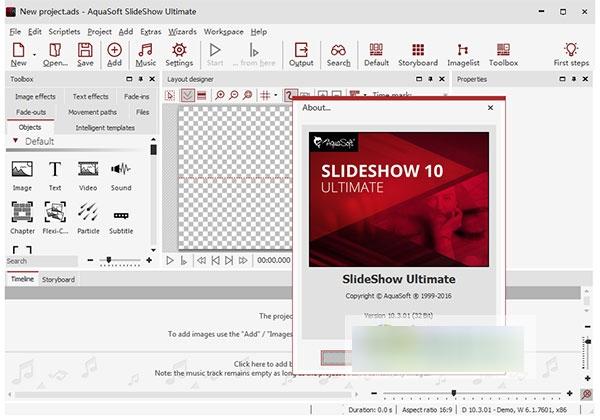
Task: Click Play button under Layout designer
Action: 170,260
